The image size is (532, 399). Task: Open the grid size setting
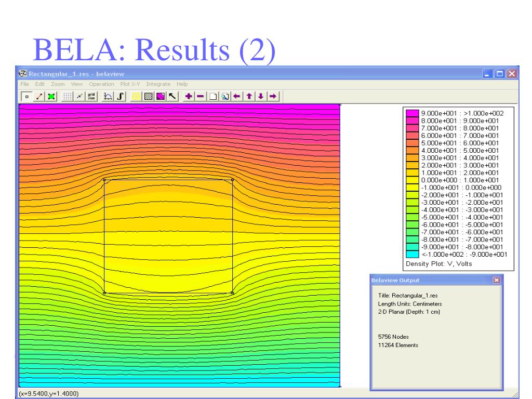(91, 97)
